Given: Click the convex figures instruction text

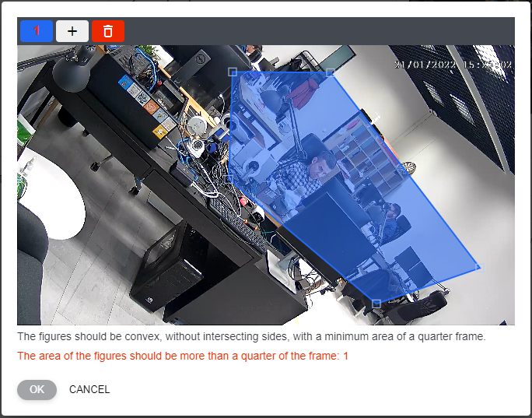Looking at the screenshot, I should pos(251,337).
